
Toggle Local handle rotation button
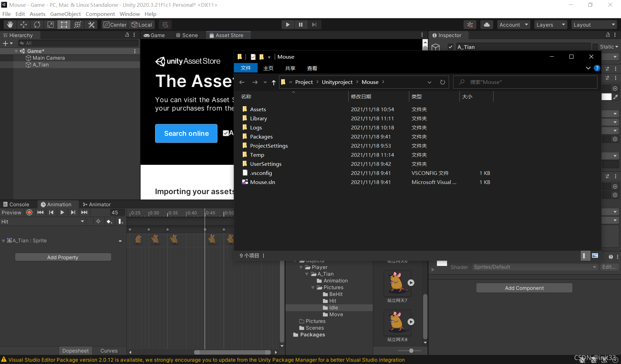click(142, 25)
